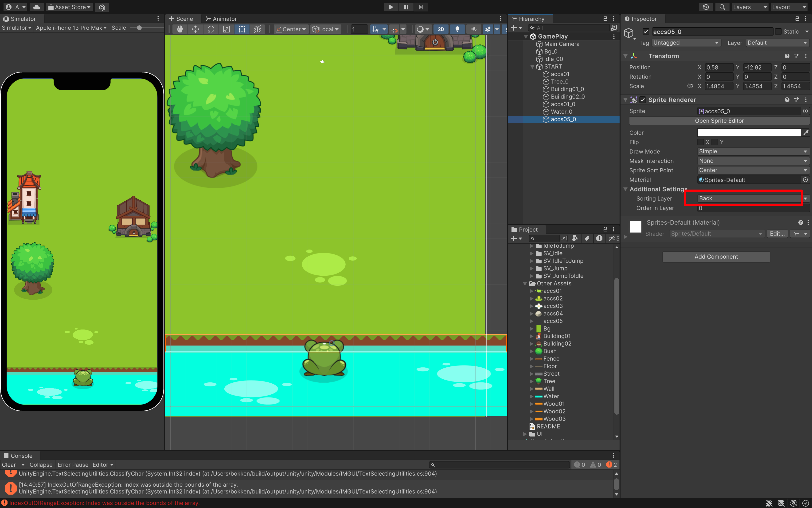Open Transform component presets icon
Image resolution: width=812 pixels, height=508 pixels.
(x=796, y=56)
